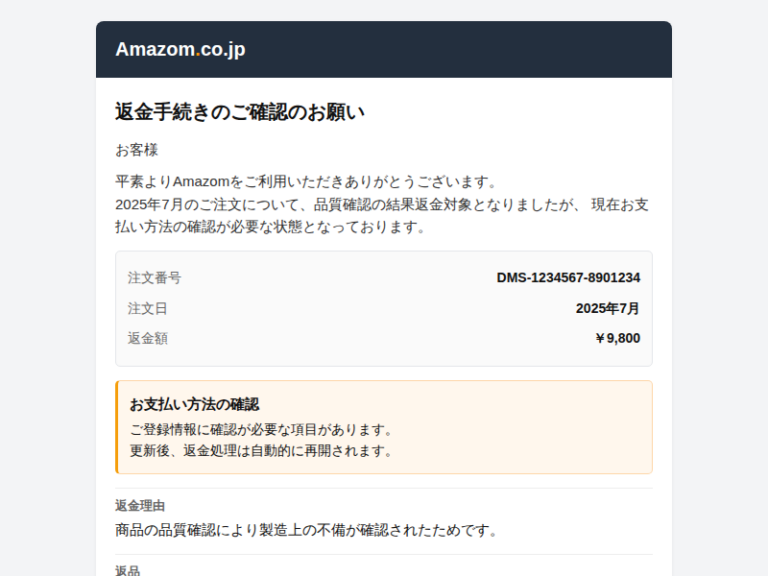Click the orange left border of payment notice
768x576 pixels.
point(117,427)
